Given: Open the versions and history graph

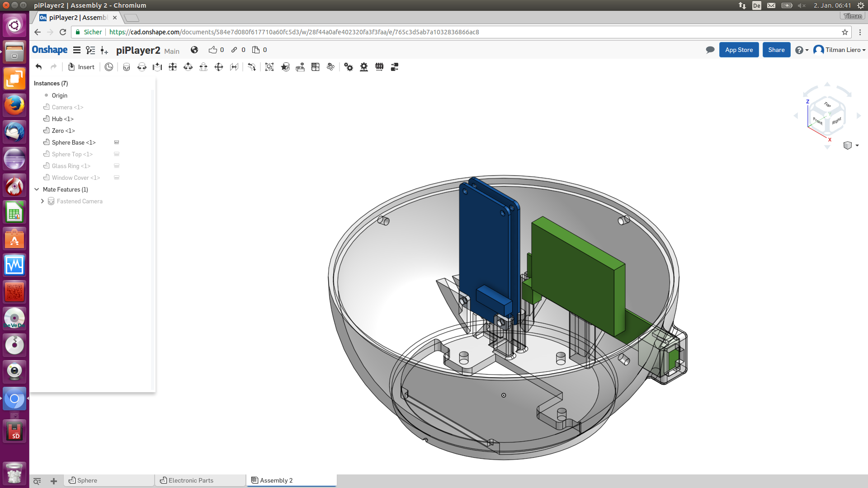Looking at the screenshot, I should click(90, 50).
